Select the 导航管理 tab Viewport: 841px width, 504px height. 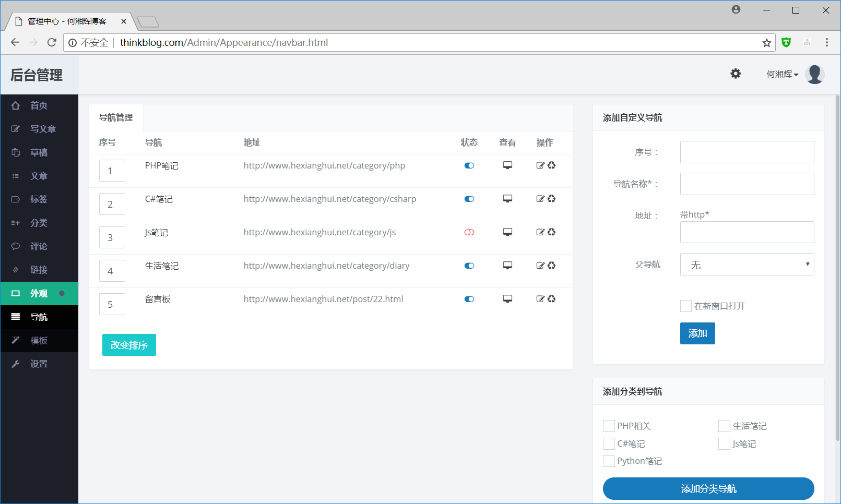pos(116,117)
